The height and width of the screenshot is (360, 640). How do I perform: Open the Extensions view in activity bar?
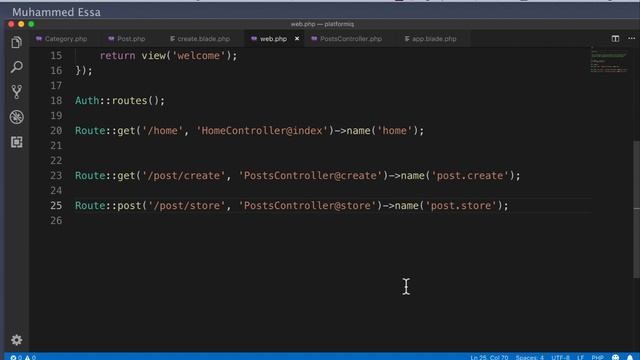(16, 142)
